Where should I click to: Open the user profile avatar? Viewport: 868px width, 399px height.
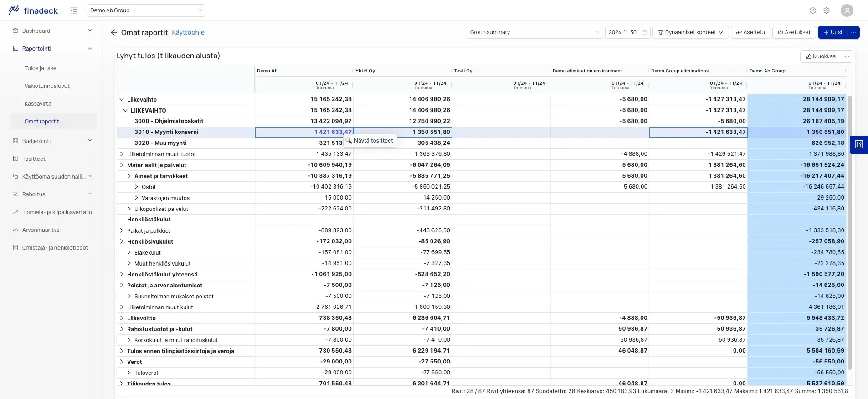(847, 10)
